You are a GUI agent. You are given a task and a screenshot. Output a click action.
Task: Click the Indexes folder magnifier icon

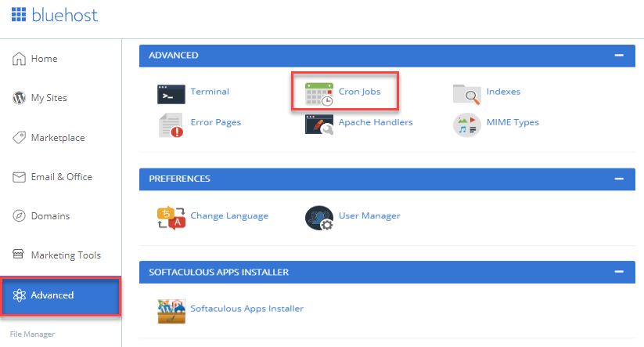467,94
